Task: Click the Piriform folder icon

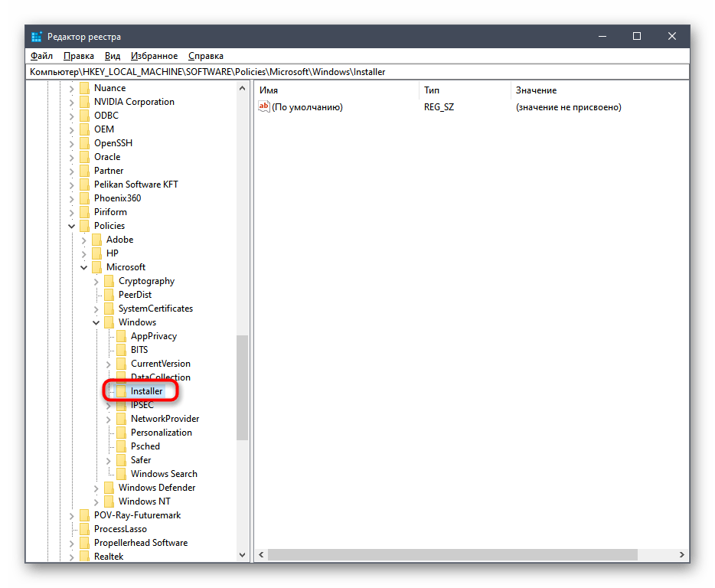Action: 84,212
